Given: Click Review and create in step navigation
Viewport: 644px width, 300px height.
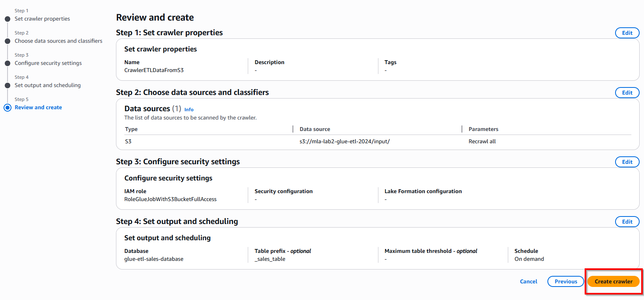Looking at the screenshot, I should pos(38,107).
